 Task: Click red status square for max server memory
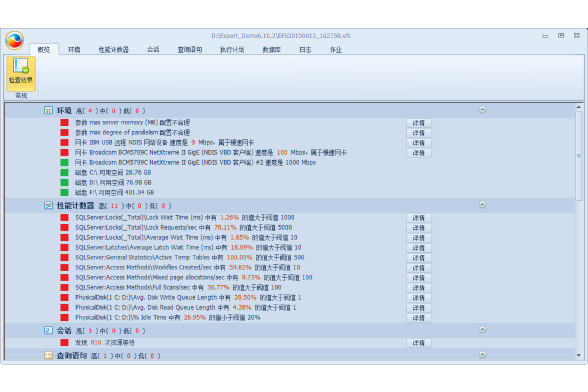(64, 122)
